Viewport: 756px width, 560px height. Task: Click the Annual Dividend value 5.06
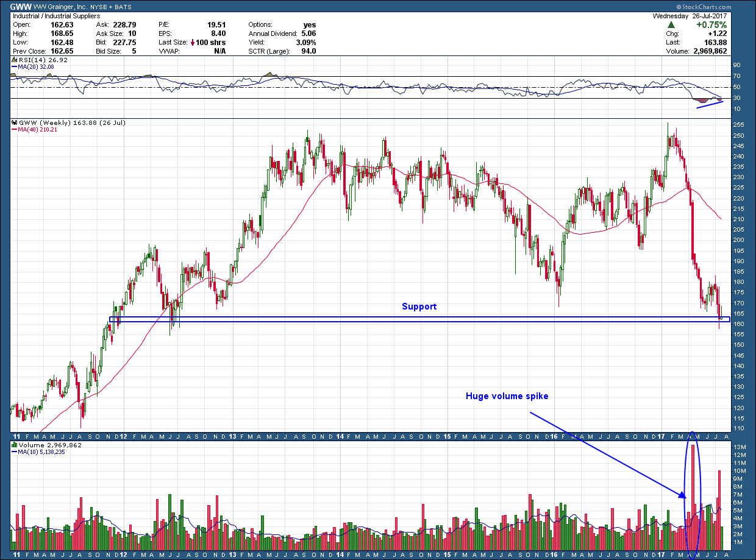pos(308,34)
